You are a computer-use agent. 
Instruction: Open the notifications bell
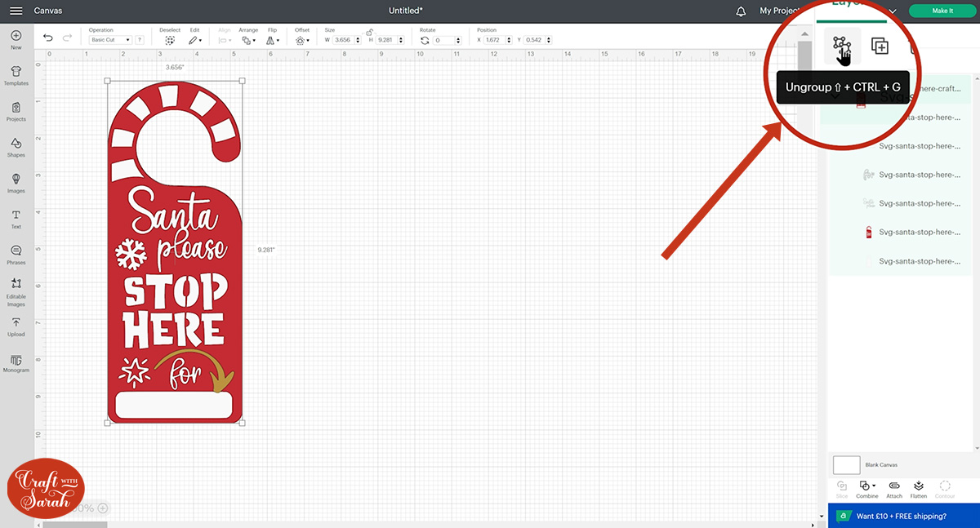coord(741,11)
